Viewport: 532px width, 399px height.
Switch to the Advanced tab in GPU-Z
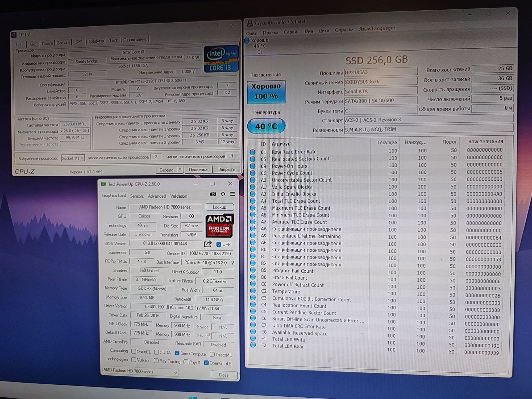(157, 196)
